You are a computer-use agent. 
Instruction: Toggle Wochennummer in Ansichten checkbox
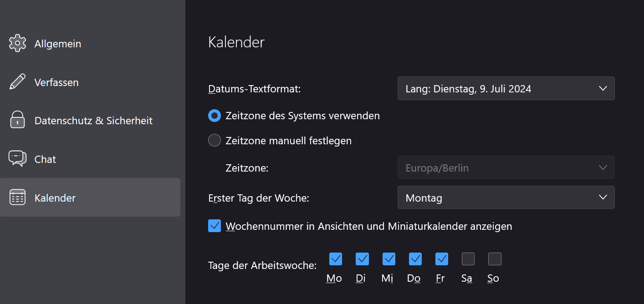[x=215, y=226]
